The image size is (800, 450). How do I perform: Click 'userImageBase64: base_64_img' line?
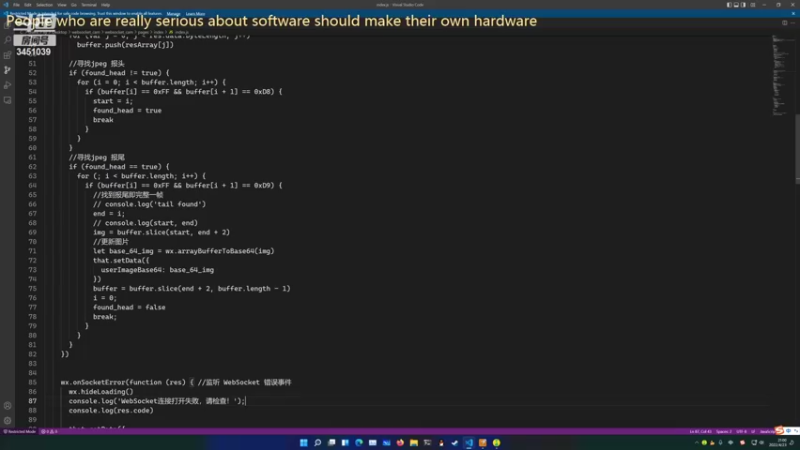(x=157, y=270)
